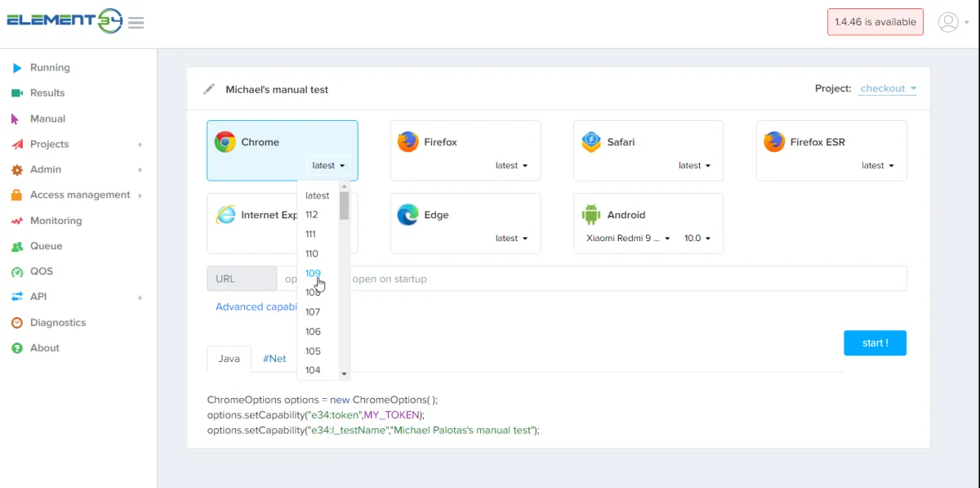
Task: Open the Safari version dropdown
Action: [x=694, y=166]
